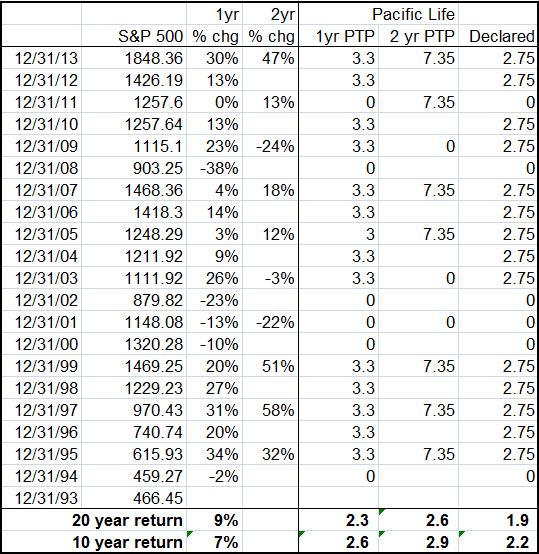Select the -38% cell for 12/31/08
This screenshot has height=554, width=539.
(215, 168)
